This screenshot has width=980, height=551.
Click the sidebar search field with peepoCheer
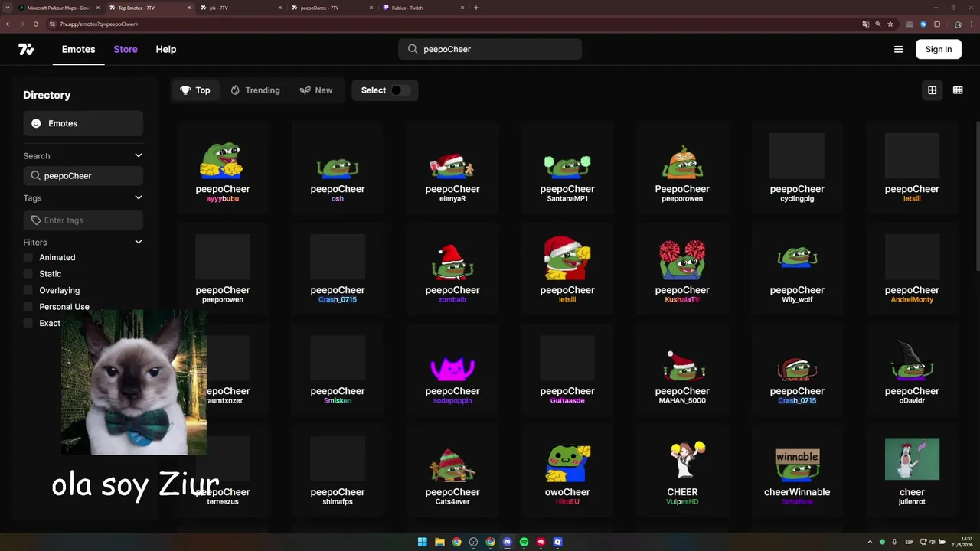[83, 176]
